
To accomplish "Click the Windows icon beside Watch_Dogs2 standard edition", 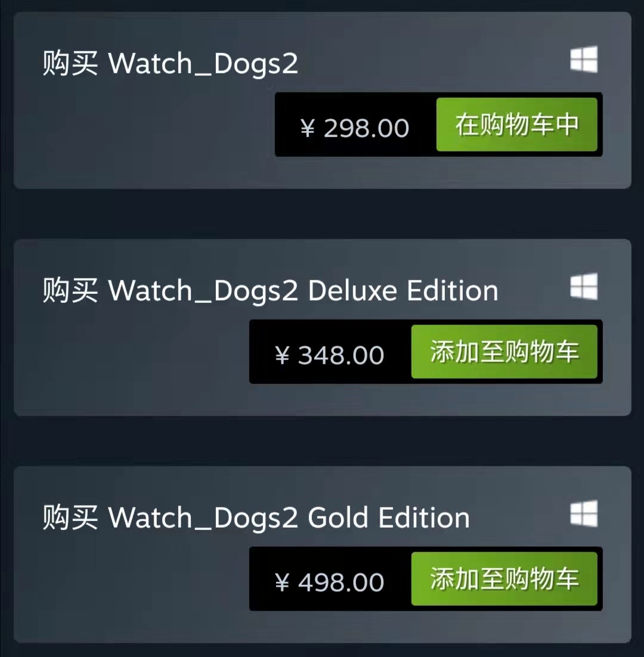I will pyautogui.click(x=584, y=59).
